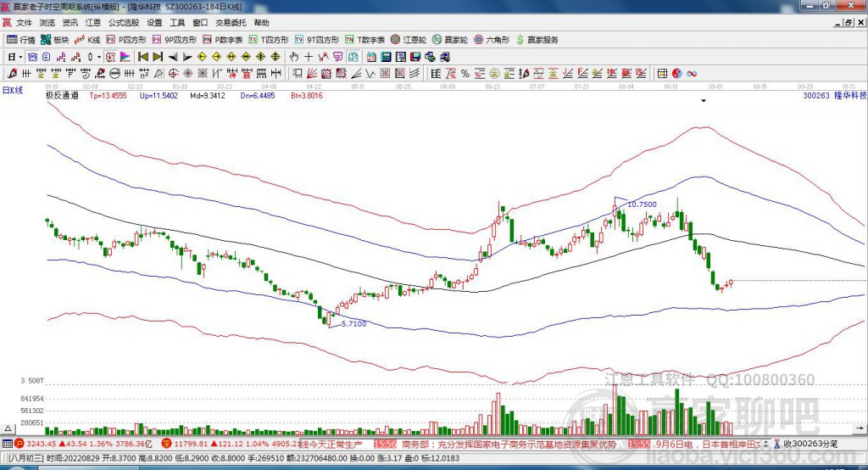Open the 行情 market quotes view

[x=21, y=40]
